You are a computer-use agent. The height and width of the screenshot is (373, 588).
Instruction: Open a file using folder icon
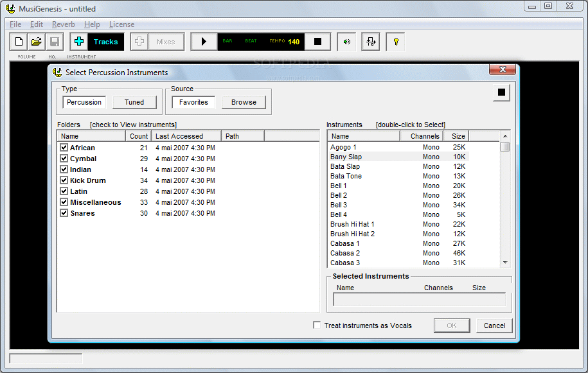(37, 42)
